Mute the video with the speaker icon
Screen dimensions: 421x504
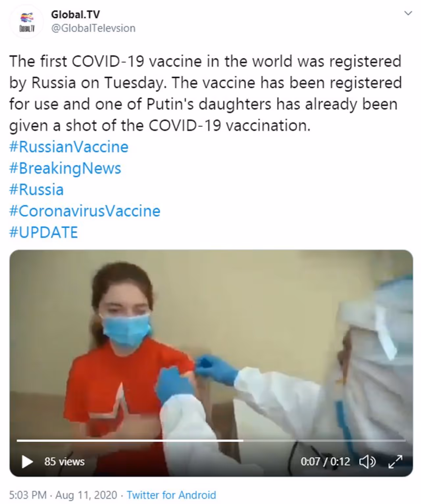point(367,462)
